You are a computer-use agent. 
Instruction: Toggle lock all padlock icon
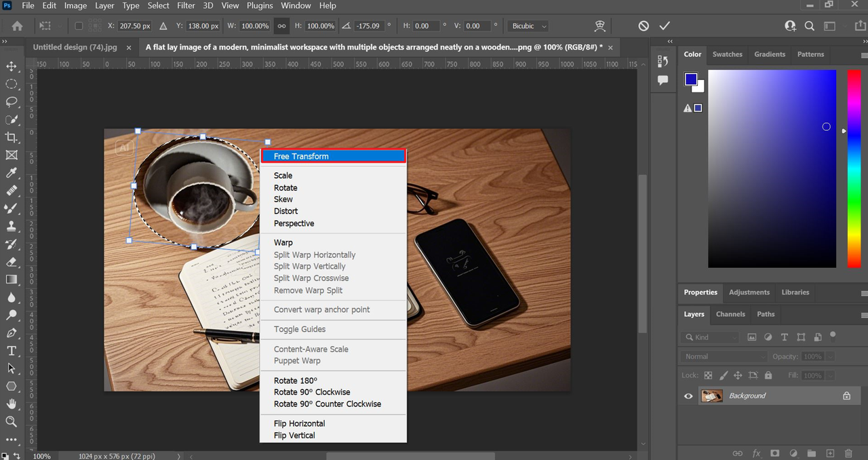point(768,375)
